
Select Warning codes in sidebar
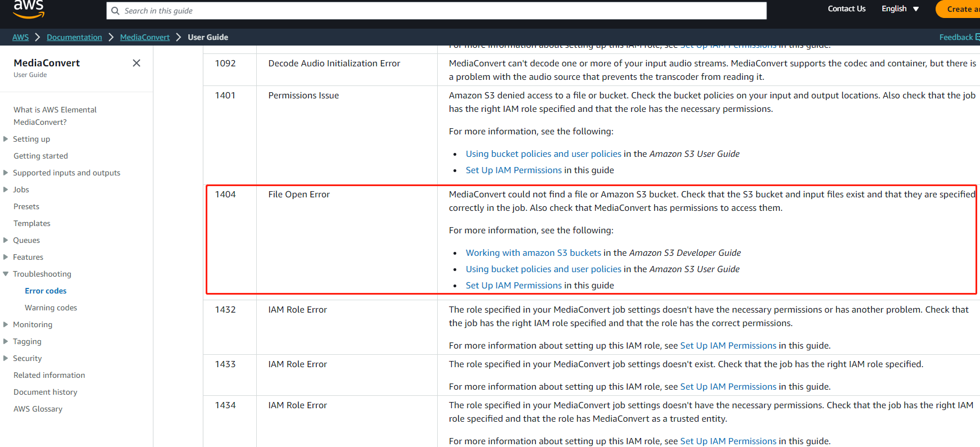click(x=51, y=308)
